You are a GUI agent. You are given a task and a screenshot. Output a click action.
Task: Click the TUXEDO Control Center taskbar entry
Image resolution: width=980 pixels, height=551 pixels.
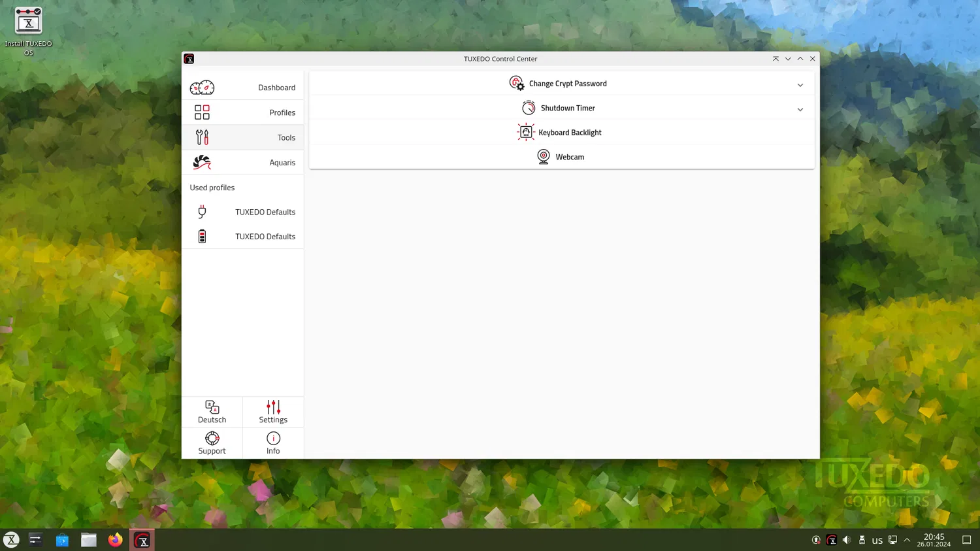point(142,540)
